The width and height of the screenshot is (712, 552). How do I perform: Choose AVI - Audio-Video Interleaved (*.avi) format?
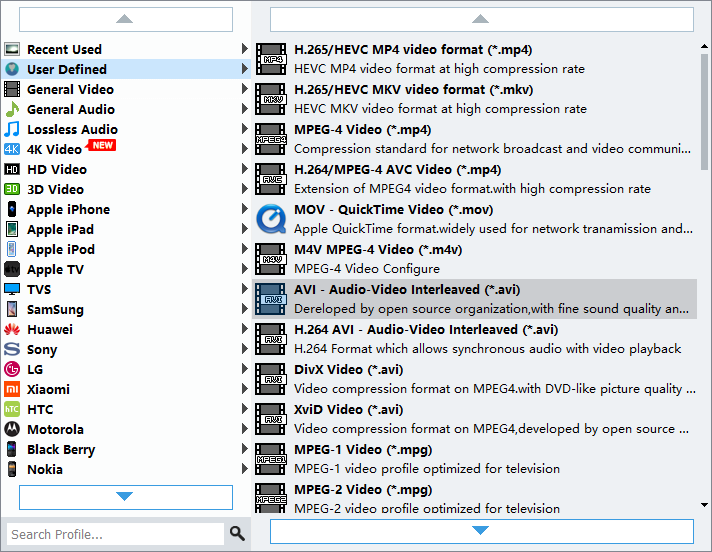[x=475, y=299]
